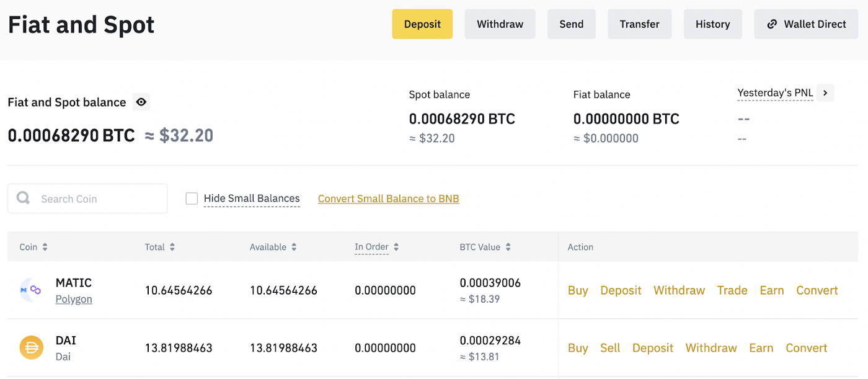The width and height of the screenshot is (868, 379).
Task: Sort by Available column arrows
Action: tap(294, 247)
